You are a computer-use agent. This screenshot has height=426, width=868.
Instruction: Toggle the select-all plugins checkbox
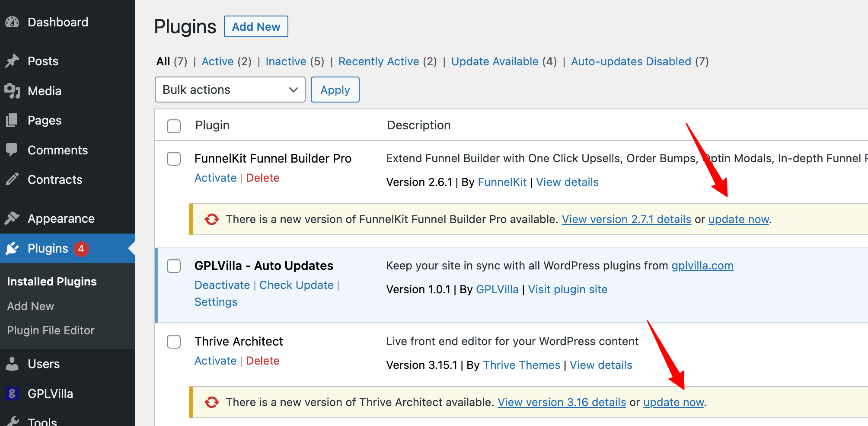174,126
